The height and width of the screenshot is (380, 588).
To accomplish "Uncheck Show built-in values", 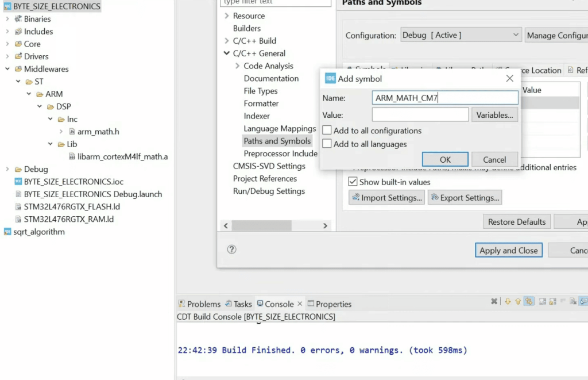I will point(352,182).
